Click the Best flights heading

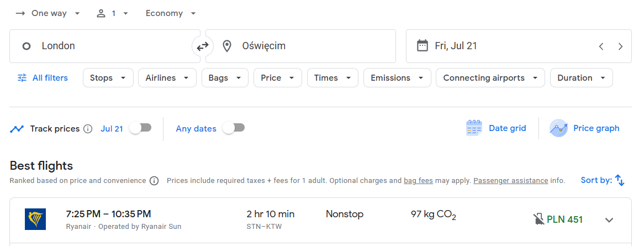41,166
